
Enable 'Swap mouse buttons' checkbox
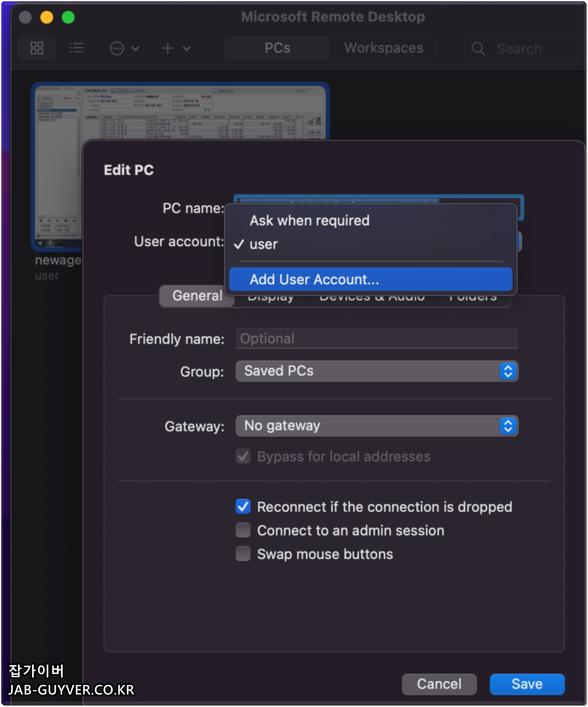pyautogui.click(x=243, y=554)
